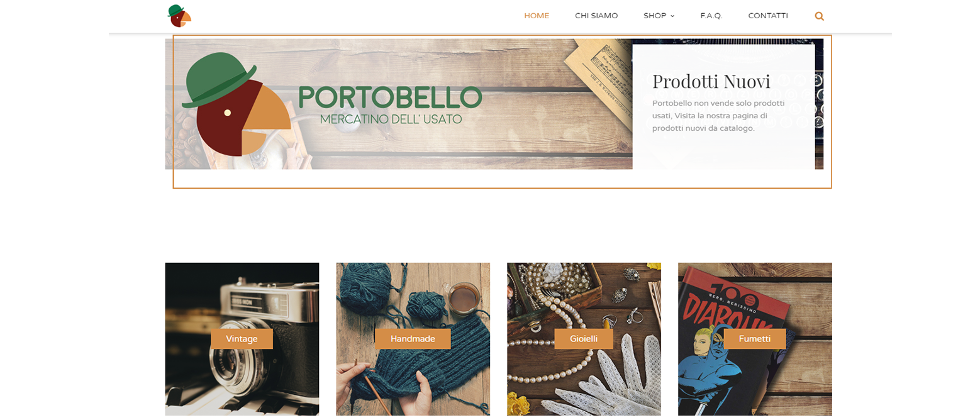Open the Gioielli category button

point(584,339)
